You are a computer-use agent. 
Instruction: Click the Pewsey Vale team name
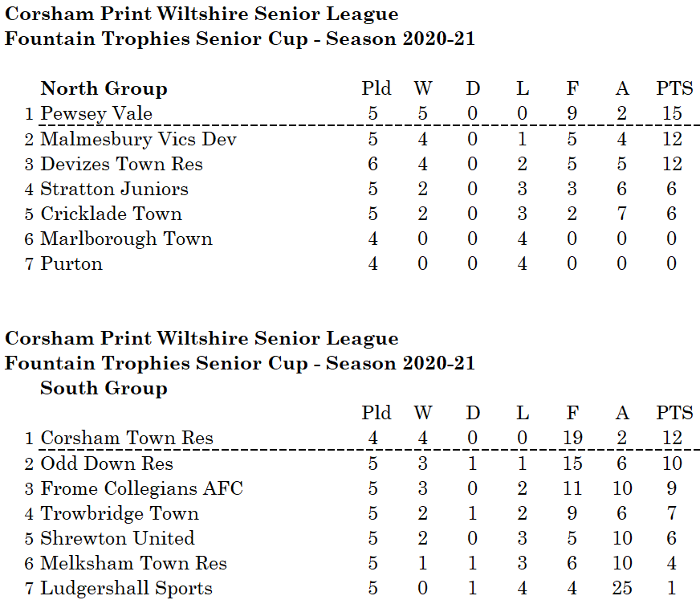pyautogui.click(x=96, y=114)
